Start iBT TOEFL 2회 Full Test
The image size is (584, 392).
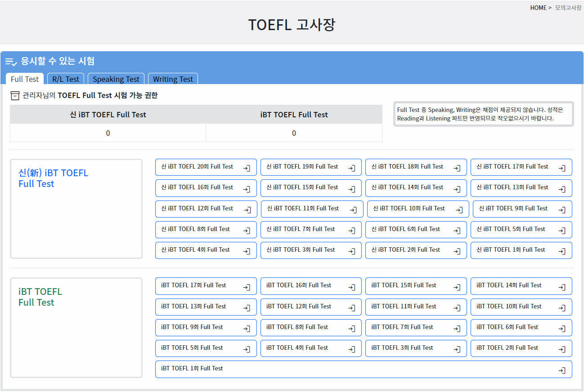[521, 348]
